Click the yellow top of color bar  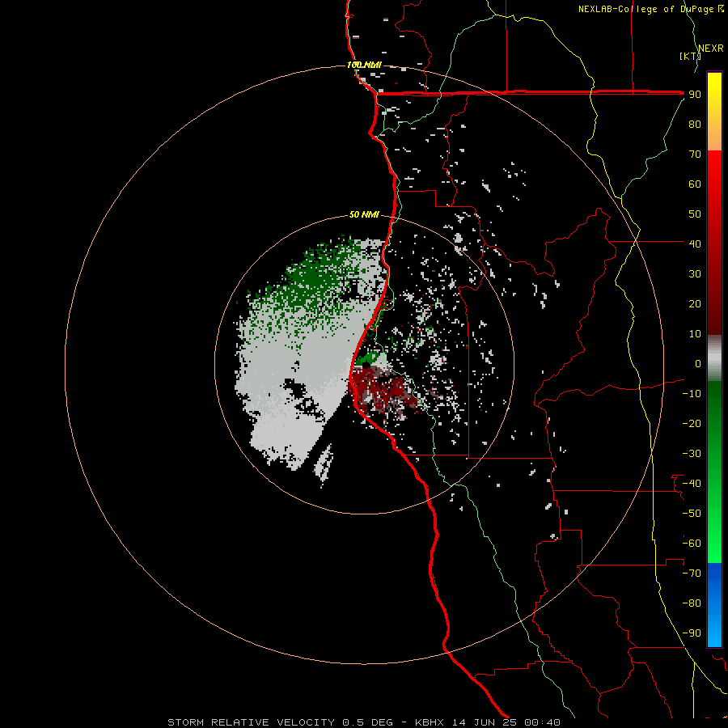tap(714, 86)
